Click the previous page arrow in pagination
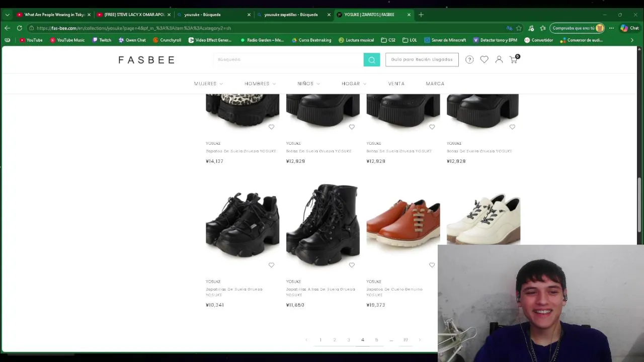This screenshot has height=362, width=644. point(306,340)
